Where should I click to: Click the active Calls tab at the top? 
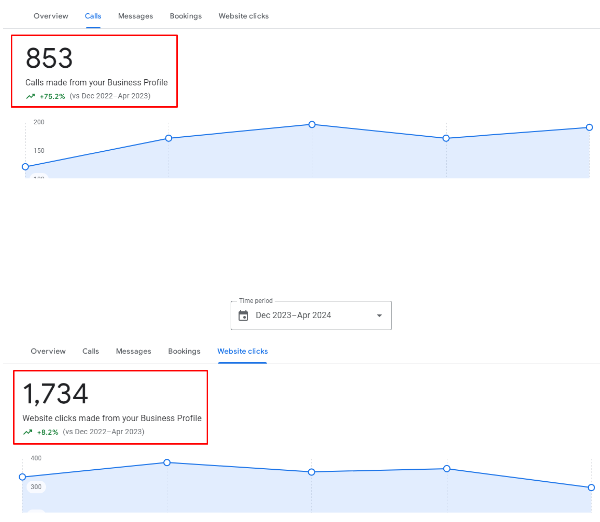tap(93, 16)
